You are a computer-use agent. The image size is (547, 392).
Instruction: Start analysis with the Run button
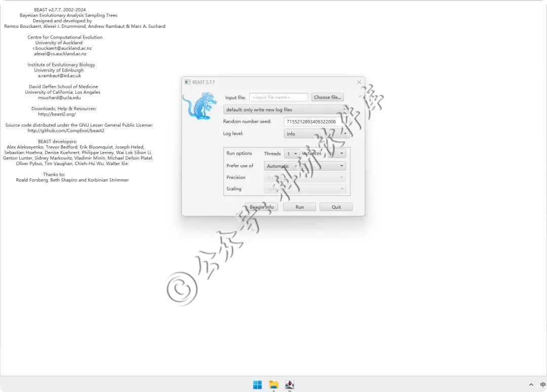(x=300, y=207)
